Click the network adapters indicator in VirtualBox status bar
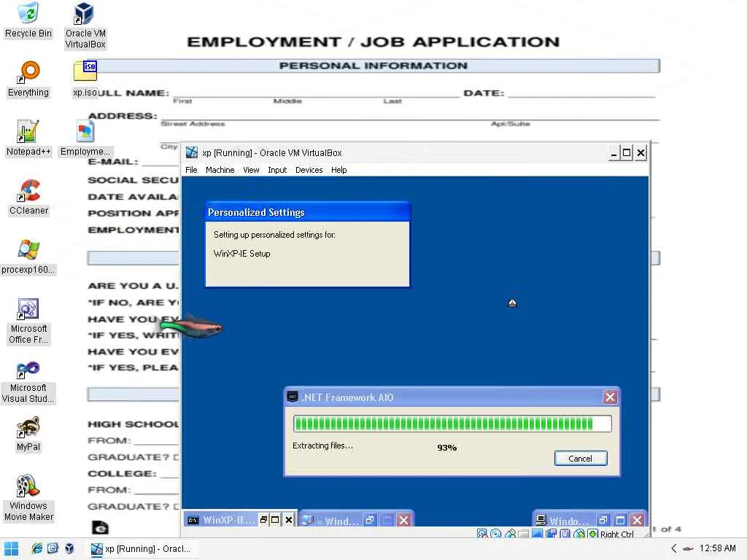747x560 pixels. [x=551, y=534]
